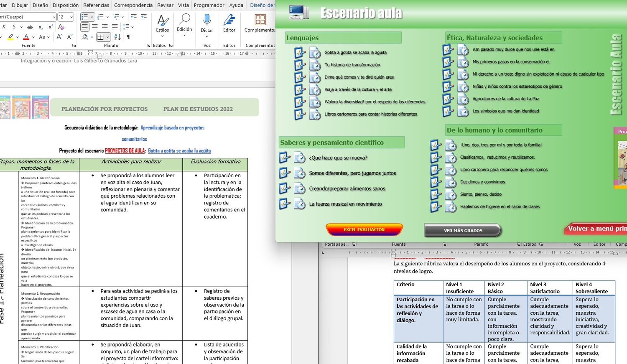Expand the font color dropdown arrow

click(33, 37)
